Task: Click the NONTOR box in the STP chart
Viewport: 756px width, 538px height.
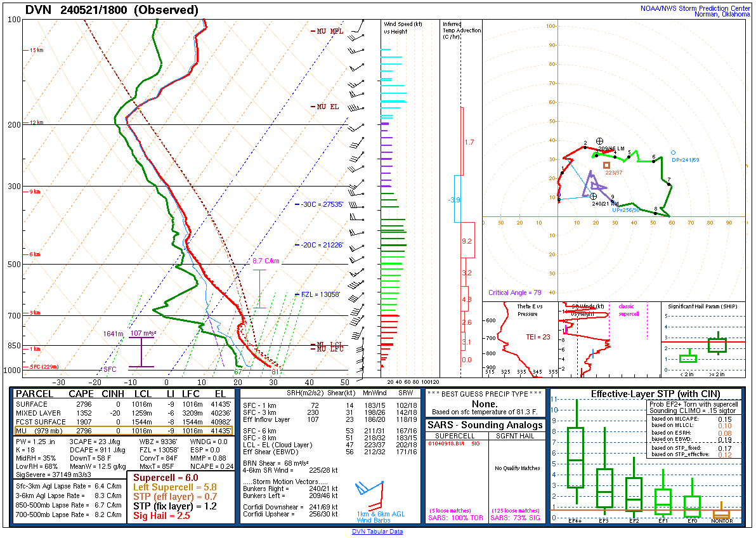Action: pos(721,514)
